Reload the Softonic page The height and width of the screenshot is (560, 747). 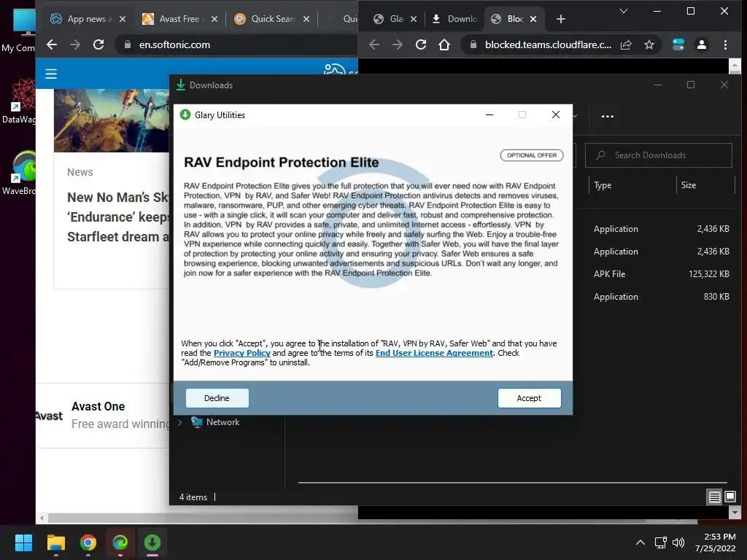98,44
